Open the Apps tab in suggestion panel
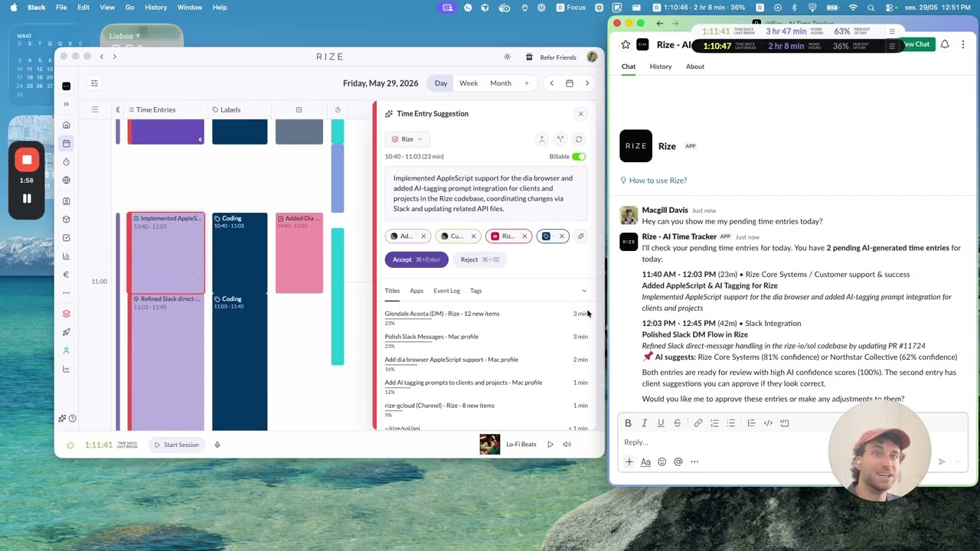The width and height of the screenshot is (980, 551). [416, 291]
